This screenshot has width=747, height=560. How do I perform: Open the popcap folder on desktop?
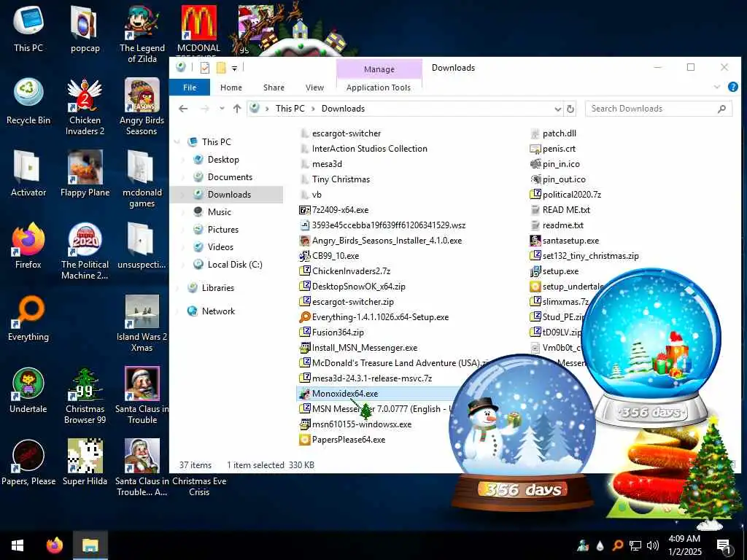[85, 28]
